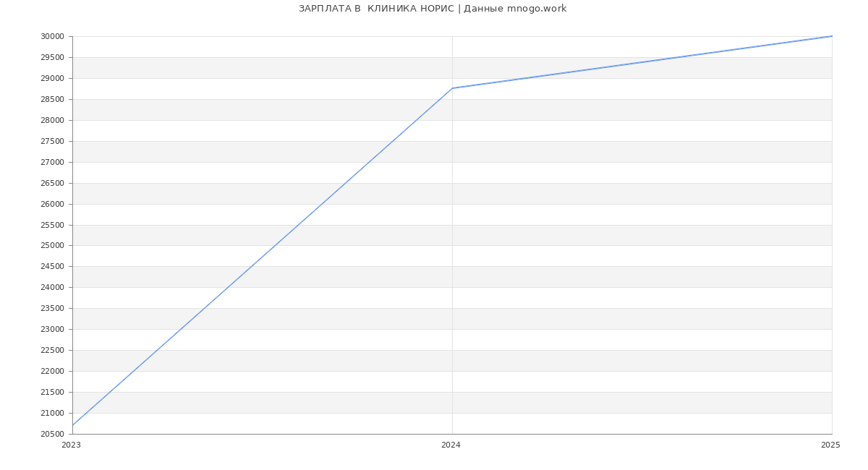This screenshot has width=868, height=470.
Task: Select the line's data point at 2024
Action: pos(452,88)
